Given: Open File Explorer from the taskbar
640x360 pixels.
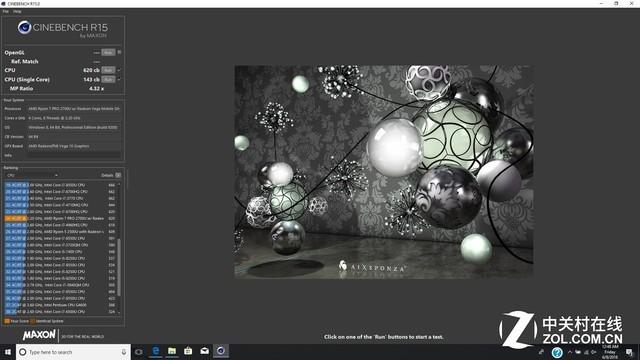Looking at the screenshot, I should click(172, 351).
